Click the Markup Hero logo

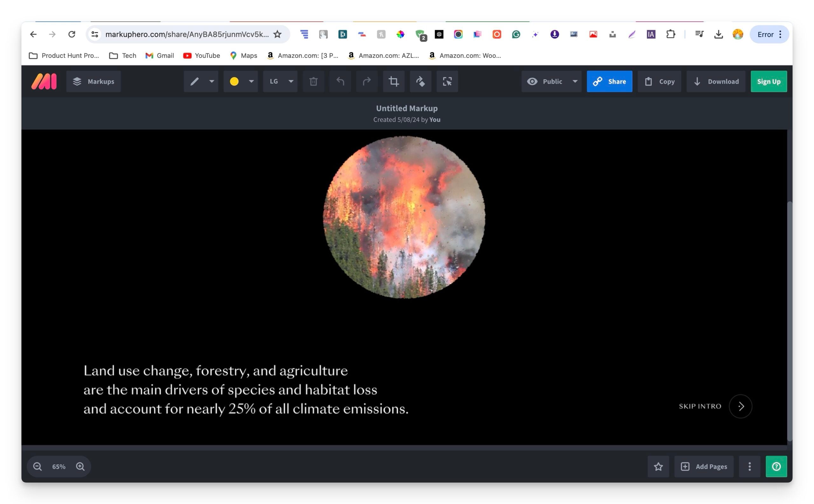point(44,81)
